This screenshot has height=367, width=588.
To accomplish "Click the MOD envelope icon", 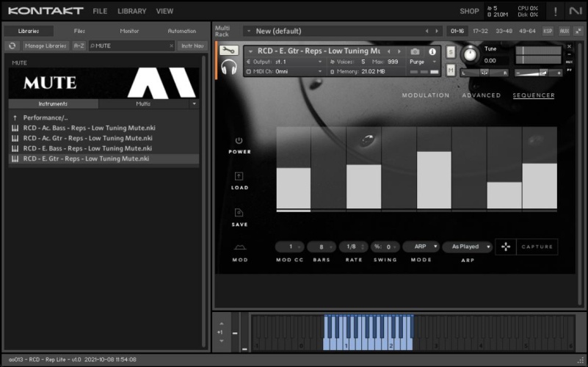I will click(239, 248).
